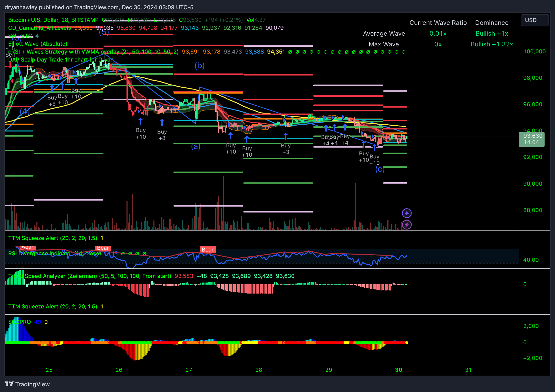Click the TradingView logo at bottom
Screen dimensions: 555x392
[x=27, y=384]
